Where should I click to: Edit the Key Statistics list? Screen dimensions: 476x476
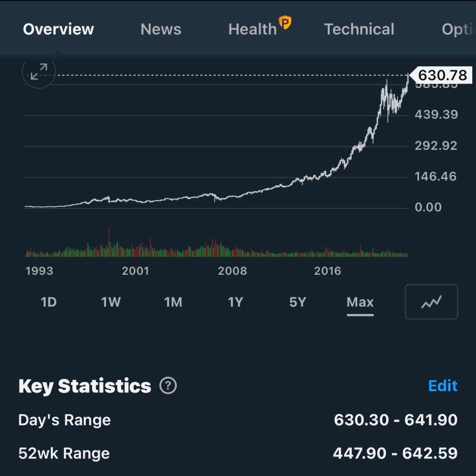(443, 386)
